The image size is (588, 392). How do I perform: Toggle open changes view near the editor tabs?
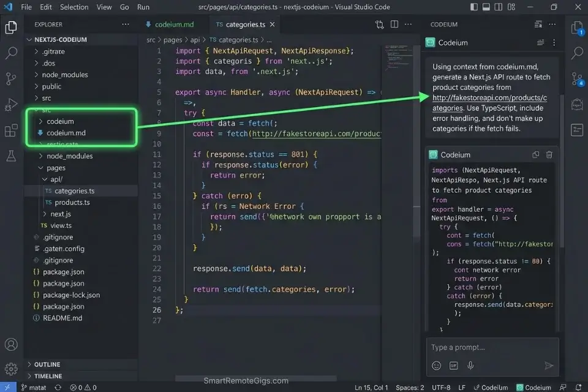coord(379,24)
